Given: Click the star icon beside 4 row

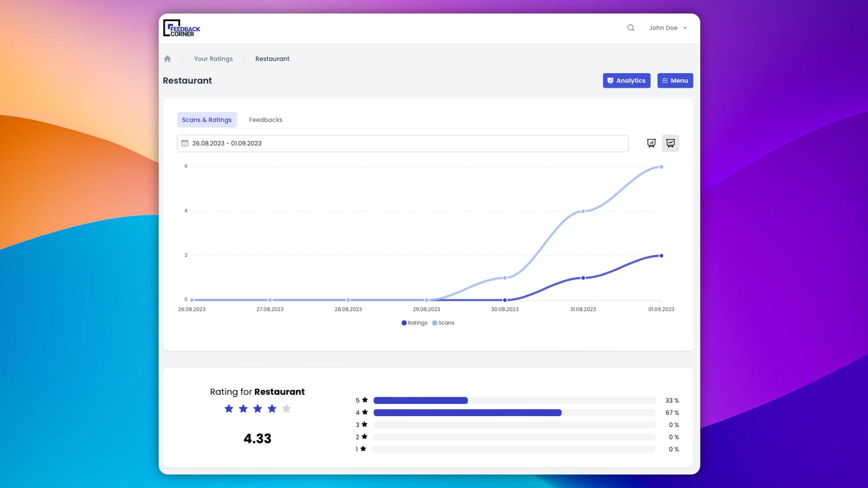Looking at the screenshot, I should click(365, 412).
